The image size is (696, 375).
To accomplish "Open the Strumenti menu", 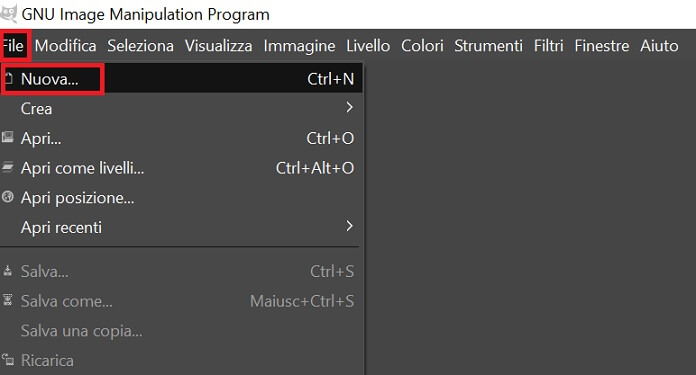I will click(488, 46).
